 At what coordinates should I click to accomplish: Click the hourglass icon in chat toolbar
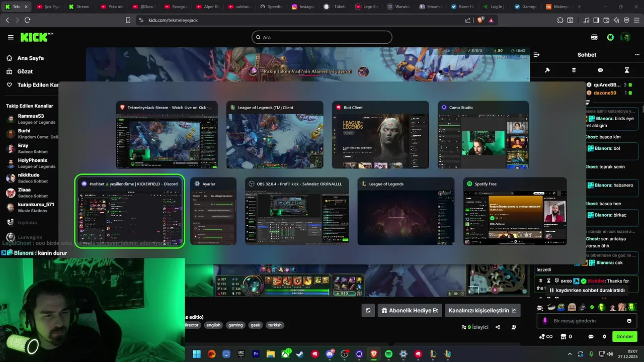tap(627, 70)
